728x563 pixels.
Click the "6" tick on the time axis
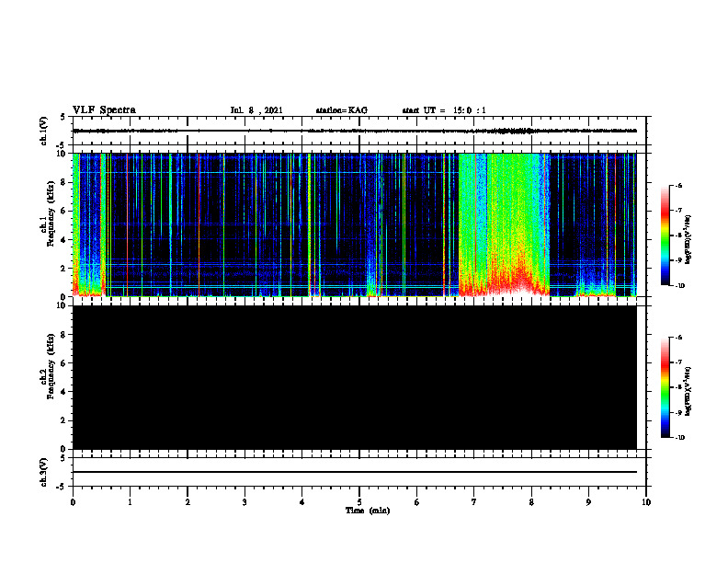(x=417, y=502)
